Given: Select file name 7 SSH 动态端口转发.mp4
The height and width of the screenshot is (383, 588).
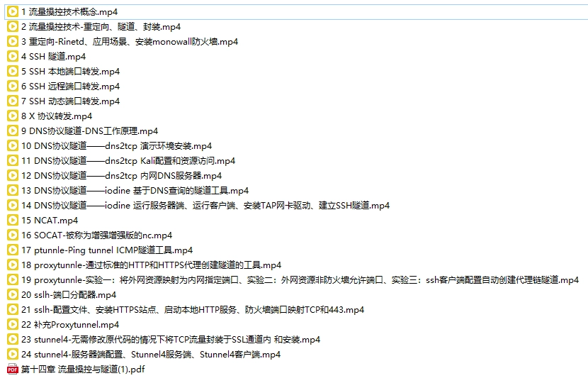Looking at the screenshot, I should tap(71, 101).
